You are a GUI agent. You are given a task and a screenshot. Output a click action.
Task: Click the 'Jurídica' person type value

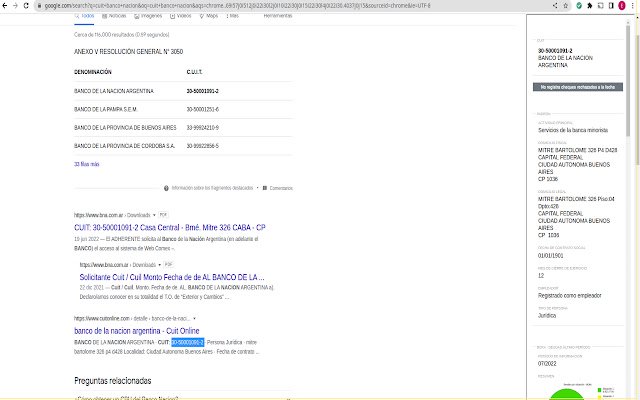click(547, 316)
